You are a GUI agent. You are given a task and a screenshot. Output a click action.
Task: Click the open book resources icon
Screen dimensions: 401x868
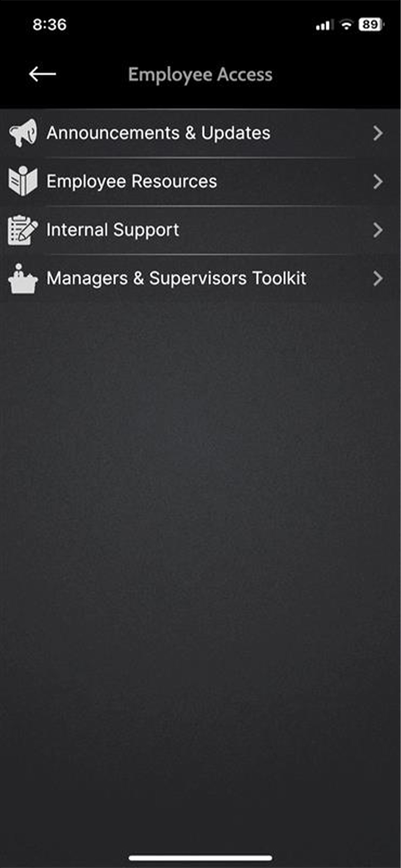(x=23, y=181)
